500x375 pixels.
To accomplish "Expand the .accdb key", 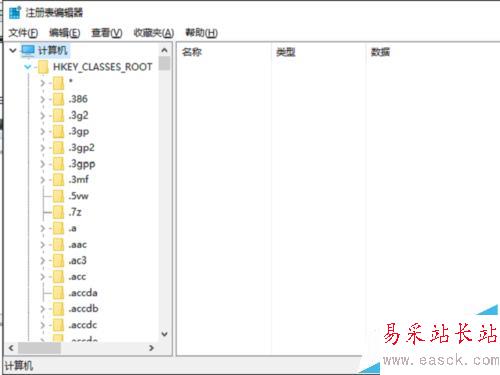I will pos(43,309).
